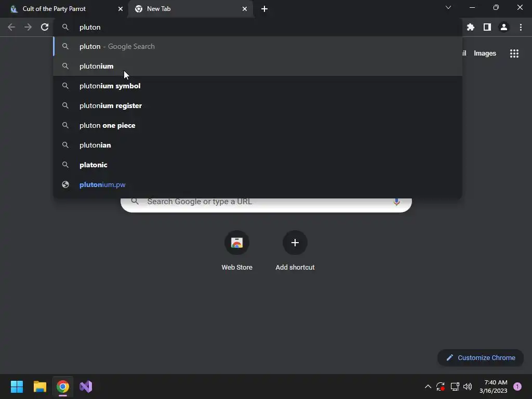532x399 pixels.
Task: Go forward with the forward arrow
Action: tap(28, 27)
